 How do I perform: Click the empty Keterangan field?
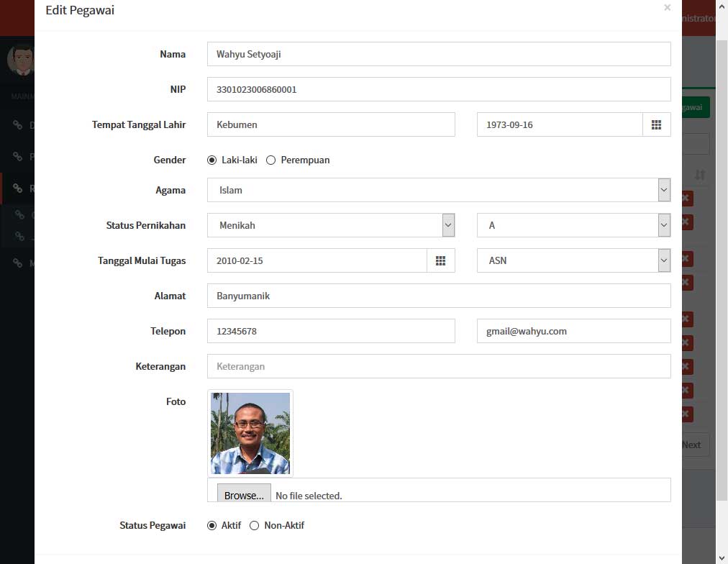click(439, 366)
